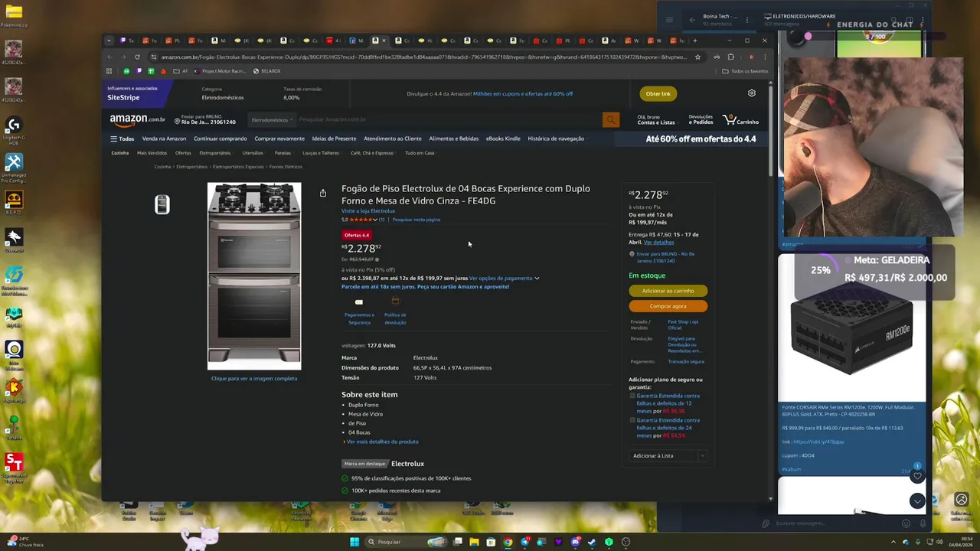The image size is (980, 551).
Task: Expand the Adicionar à Lista dropdown arrow
Action: pyautogui.click(x=701, y=455)
